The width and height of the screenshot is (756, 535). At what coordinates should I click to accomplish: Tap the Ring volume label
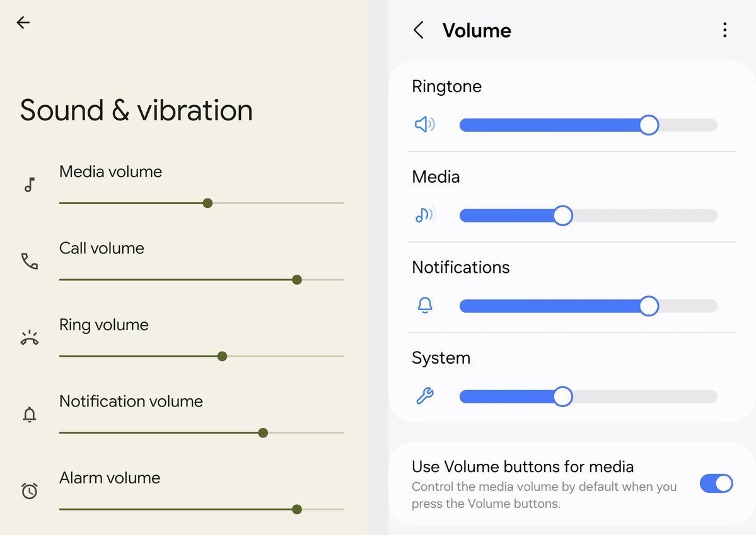[103, 325]
